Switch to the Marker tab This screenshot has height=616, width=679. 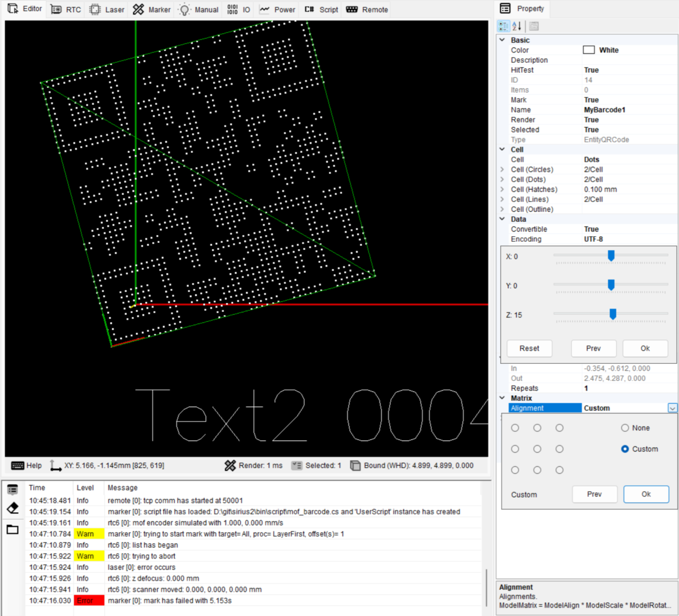click(152, 10)
